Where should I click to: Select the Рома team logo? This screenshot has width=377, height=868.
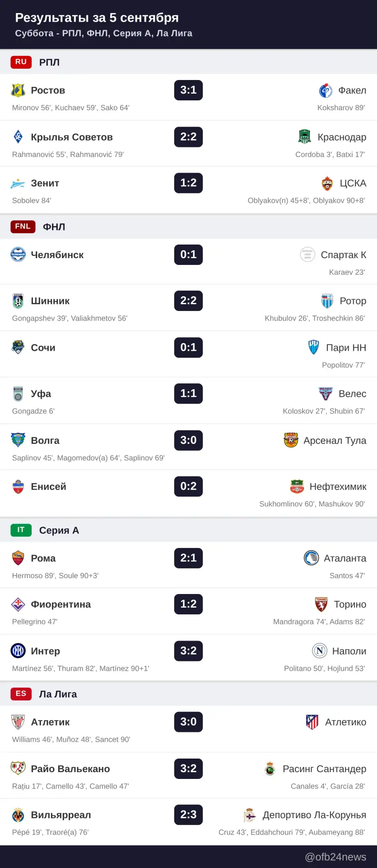pos(18,558)
